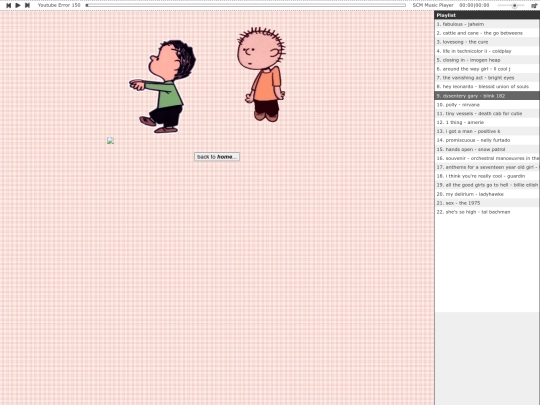The image size is (540, 405).
Task: Play 'life in technicolor ii - coldplay'
Action: [487, 51]
